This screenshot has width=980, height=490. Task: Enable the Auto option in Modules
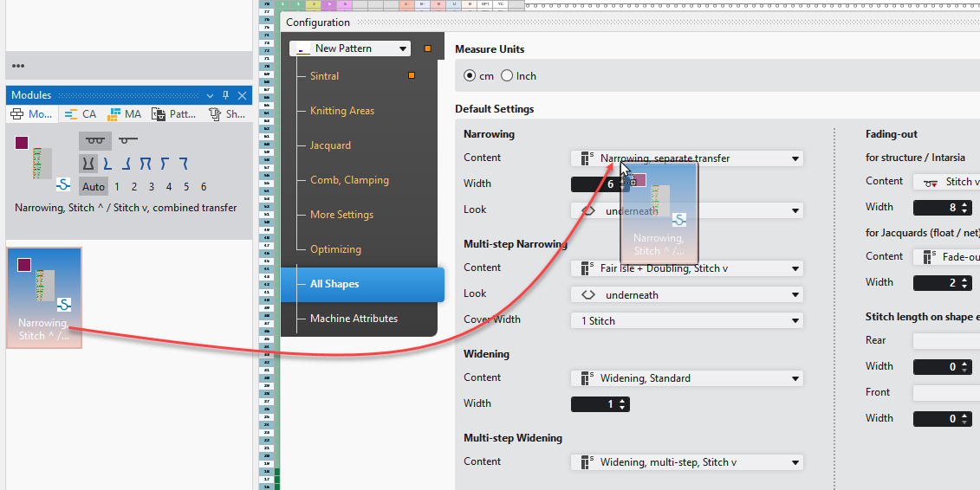point(94,186)
